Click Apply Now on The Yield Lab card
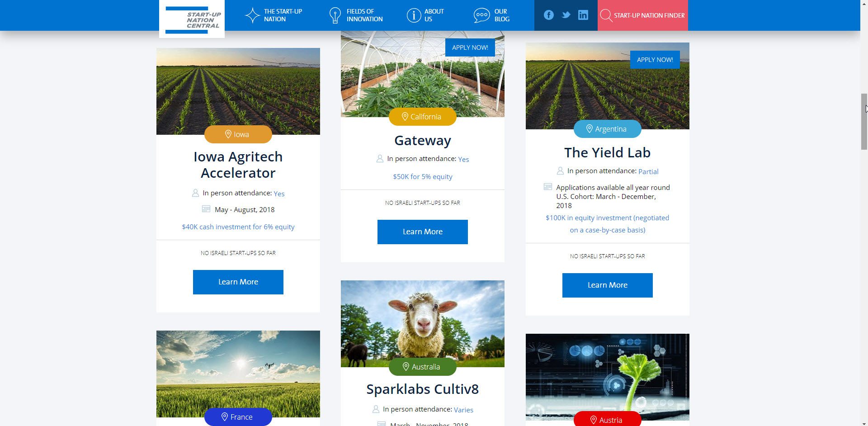 point(655,60)
